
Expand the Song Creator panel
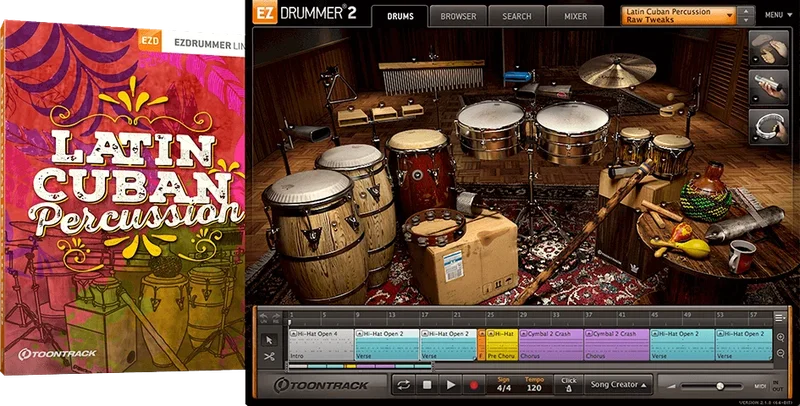pyautogui.click(x=619, y=385)
